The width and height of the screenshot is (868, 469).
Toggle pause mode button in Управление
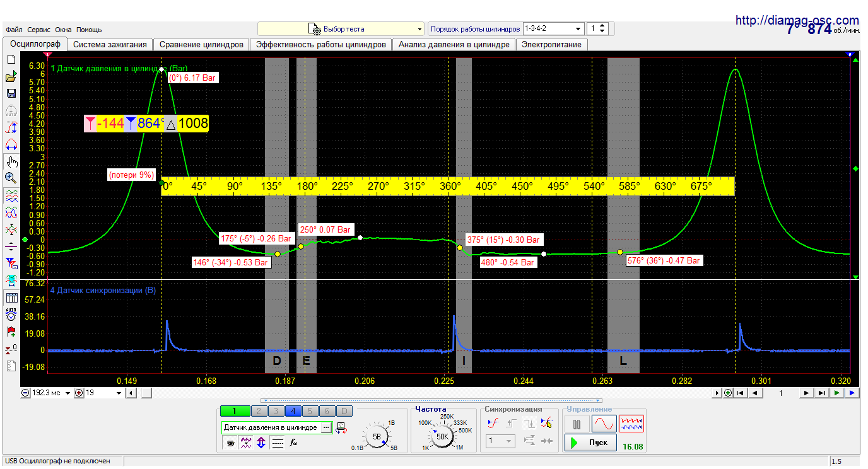pyautogui.click(x=577, y=424)
